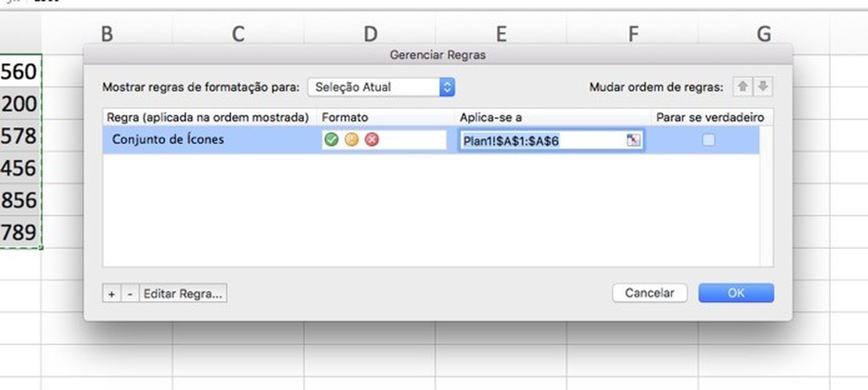The image size is (868, 390).
Task: Select column C header in spreadsheet
Action: point(238,34)
